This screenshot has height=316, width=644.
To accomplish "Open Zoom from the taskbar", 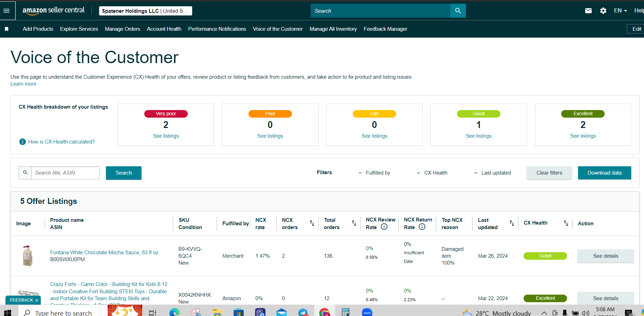I will tap(367, 313).
